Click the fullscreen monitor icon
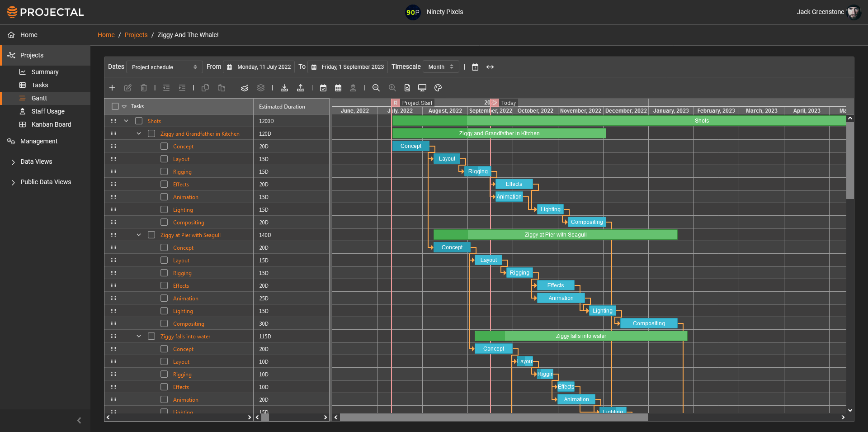Screen dimensions: 868x432 coord(422,88)
